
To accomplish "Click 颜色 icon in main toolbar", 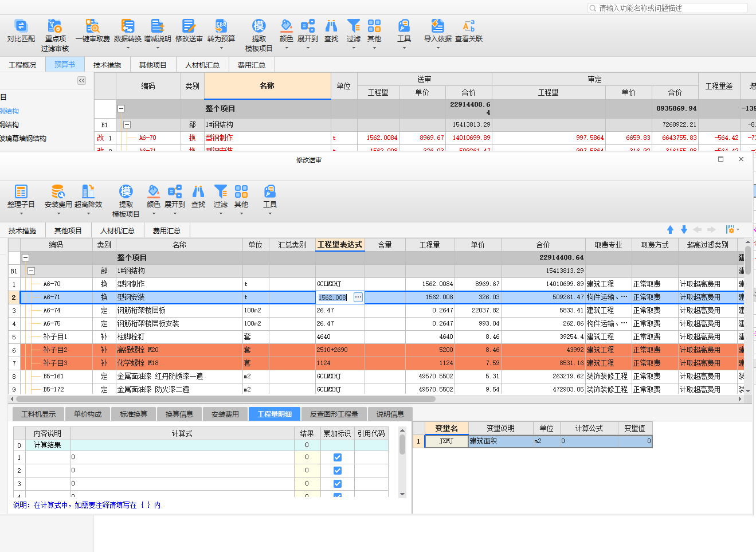I will click(x=287, y=26).
